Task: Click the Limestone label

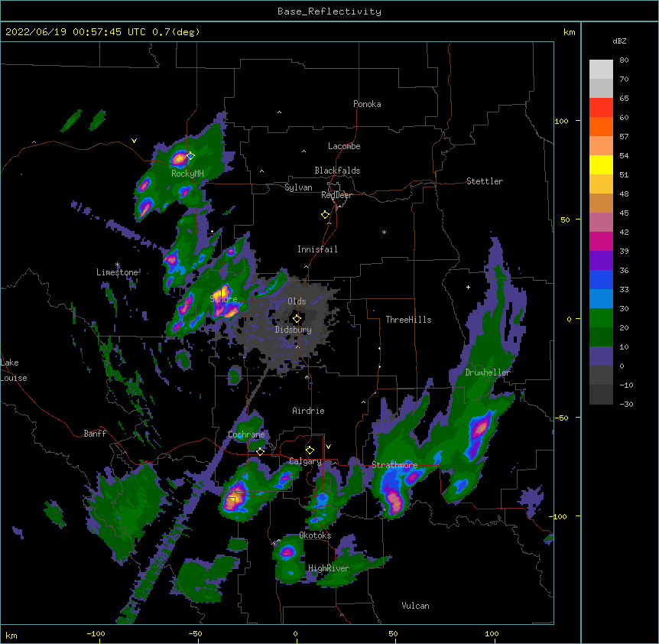Action: click(117, 272)
